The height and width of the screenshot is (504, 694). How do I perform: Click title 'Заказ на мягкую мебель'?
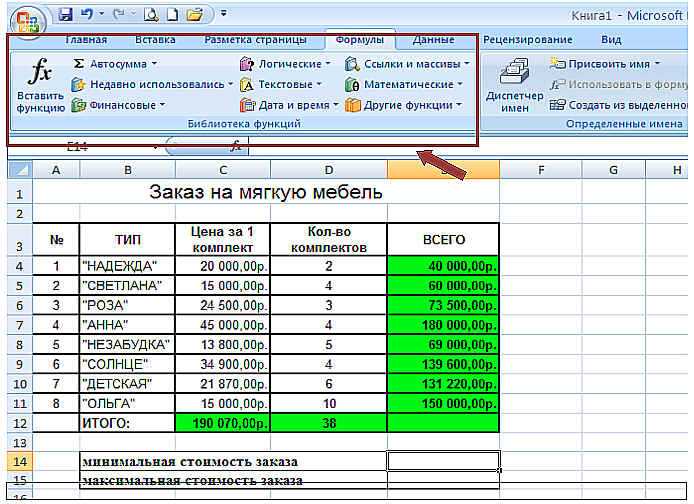coord(266,192)
